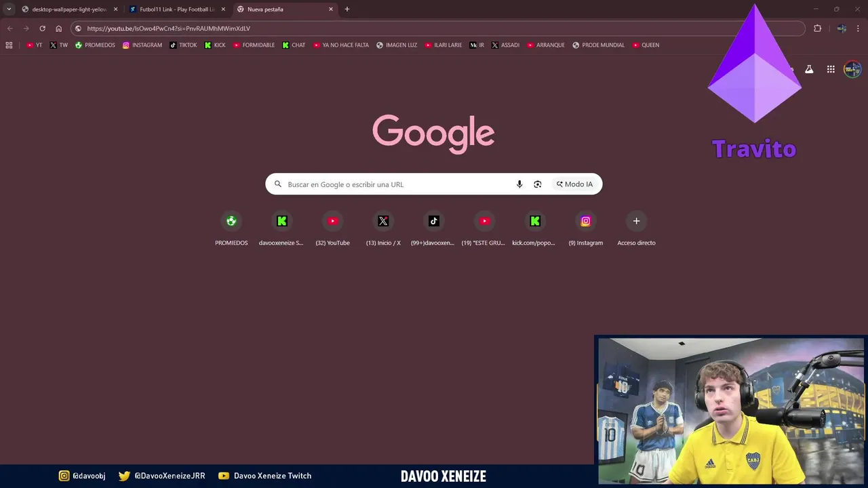Open the ILARI LARIE bookmark
The height and width of the screenshot is (488, 868).
point(443,45)
